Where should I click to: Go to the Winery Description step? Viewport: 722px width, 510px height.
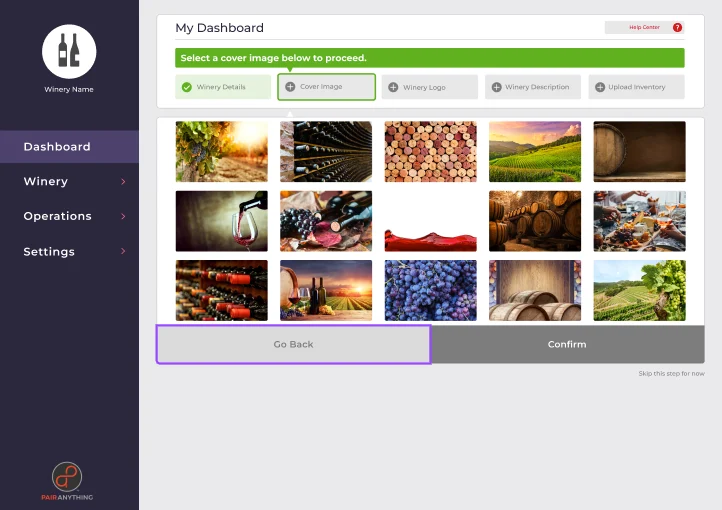point(533,87)
